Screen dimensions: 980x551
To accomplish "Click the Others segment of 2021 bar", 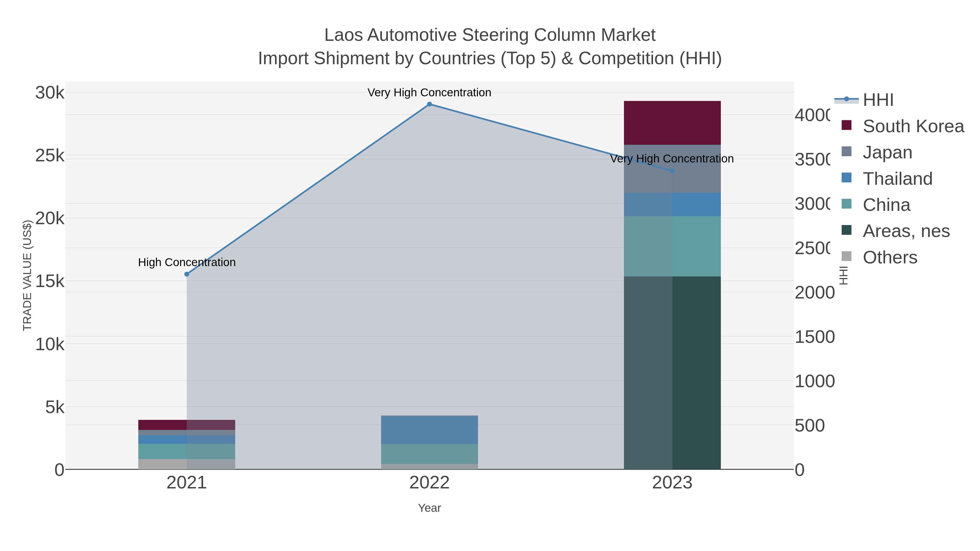I will 187,464.
